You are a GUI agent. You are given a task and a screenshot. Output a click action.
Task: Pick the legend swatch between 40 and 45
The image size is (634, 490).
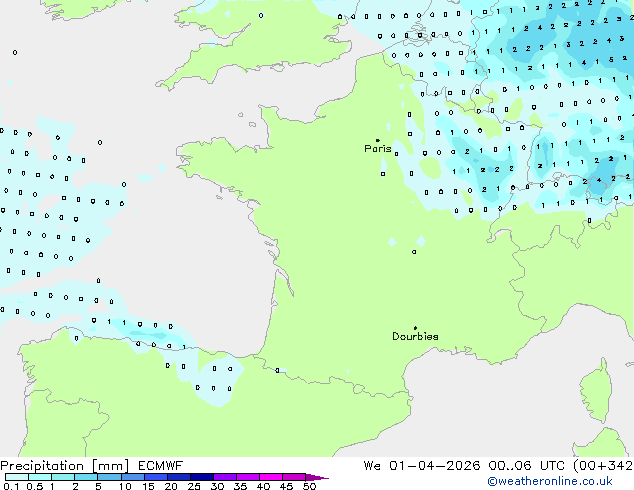point(271,477)
